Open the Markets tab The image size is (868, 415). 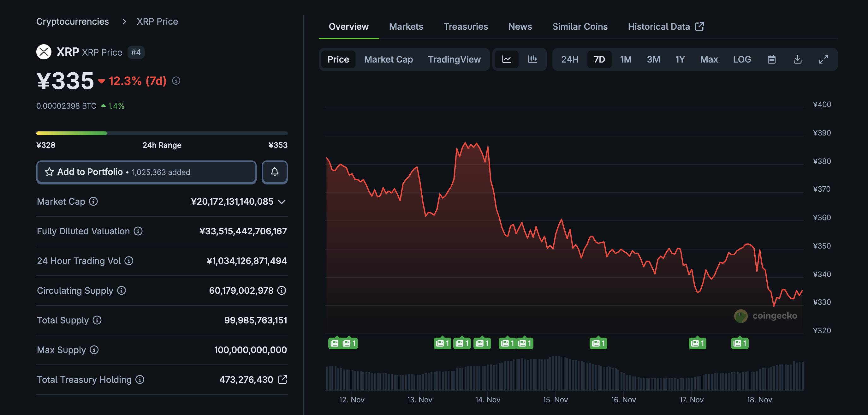[x=406, y=26]
